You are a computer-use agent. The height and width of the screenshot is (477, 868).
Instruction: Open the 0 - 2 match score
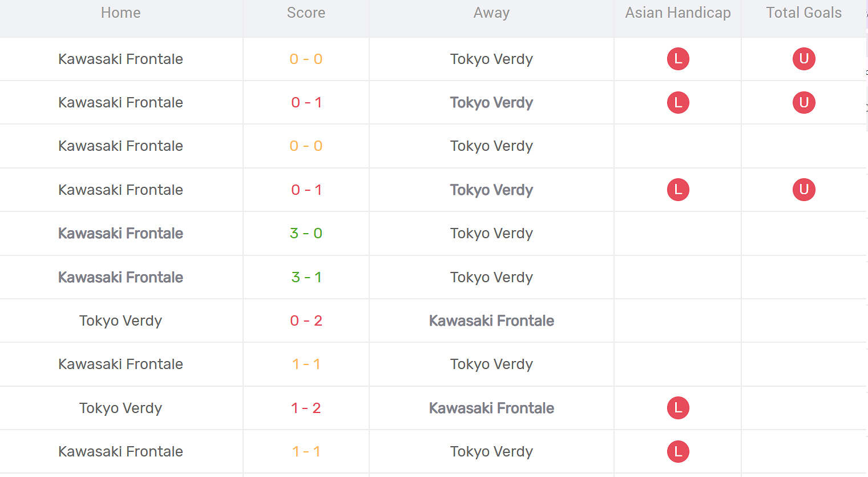coord(306,321)
